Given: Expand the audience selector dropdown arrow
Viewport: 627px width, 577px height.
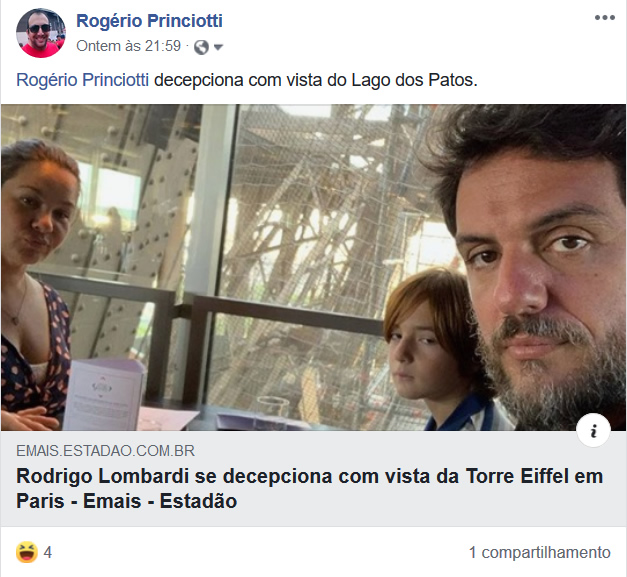Looking at the screenshot, I should point(218,48).
